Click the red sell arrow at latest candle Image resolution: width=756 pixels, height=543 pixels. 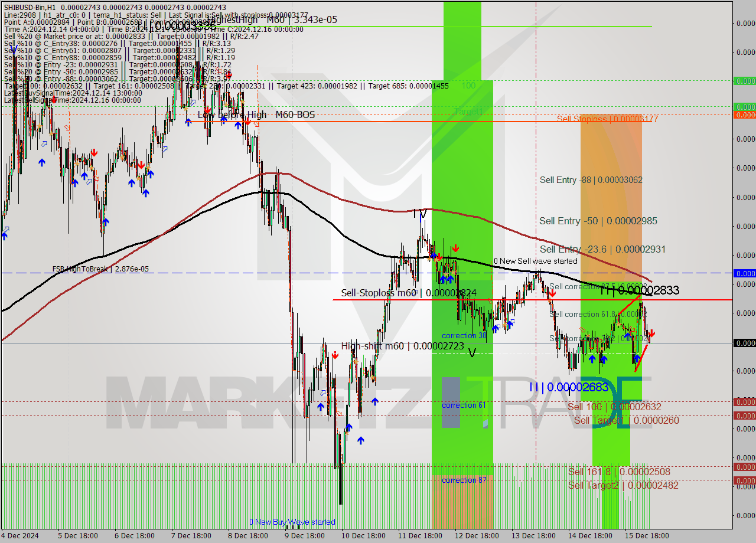click(x=651, y=334)
